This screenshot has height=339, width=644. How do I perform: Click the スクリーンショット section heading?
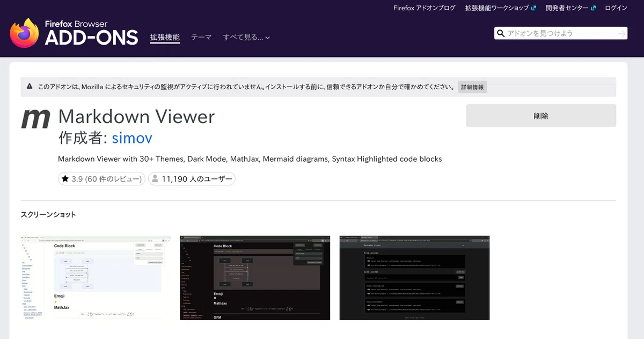point(48,214)
